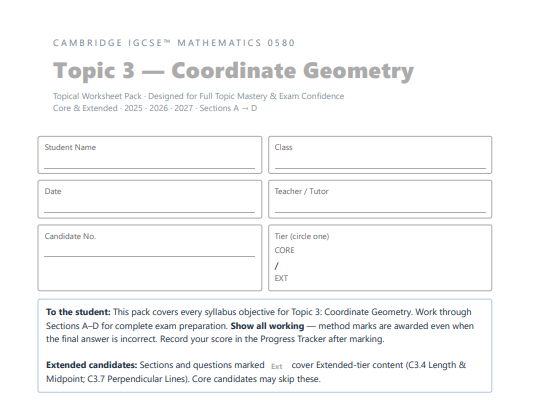Select the CORE tier option
534x401 pixels.
pyautogui.click(x=284, y=250)
